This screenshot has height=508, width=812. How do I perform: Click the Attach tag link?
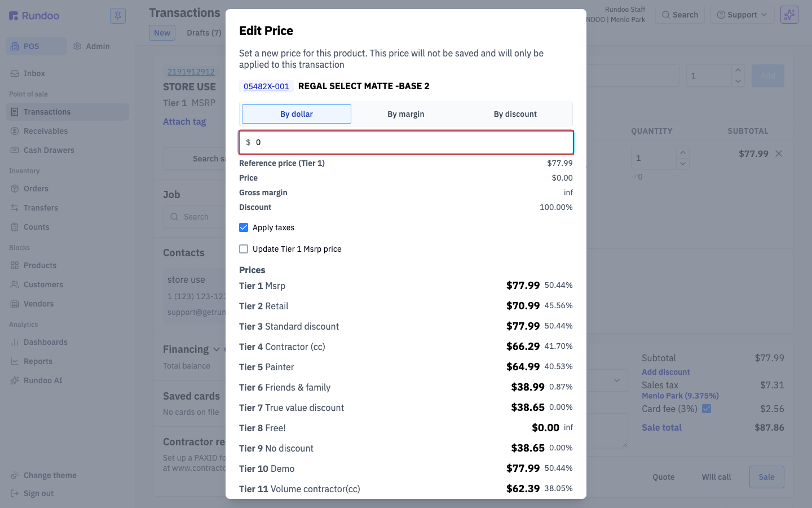click(x=184, y=121)
